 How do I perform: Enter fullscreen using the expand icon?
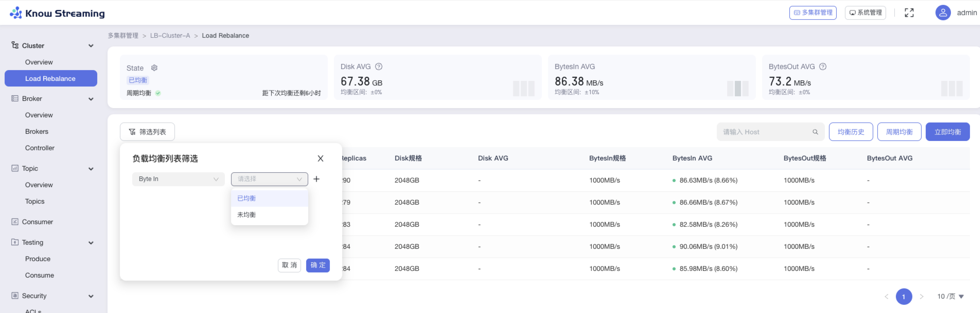click(x=909, y=12)
